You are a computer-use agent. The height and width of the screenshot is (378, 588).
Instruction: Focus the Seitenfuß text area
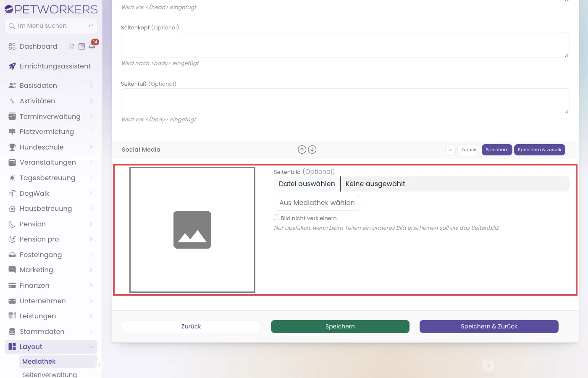point(345,101)
